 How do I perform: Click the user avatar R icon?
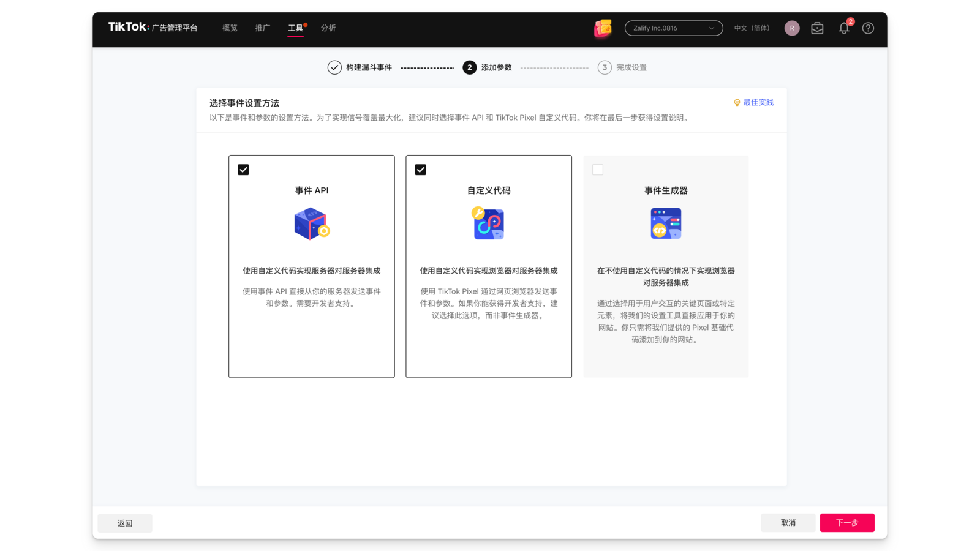(x=791, y=28)
